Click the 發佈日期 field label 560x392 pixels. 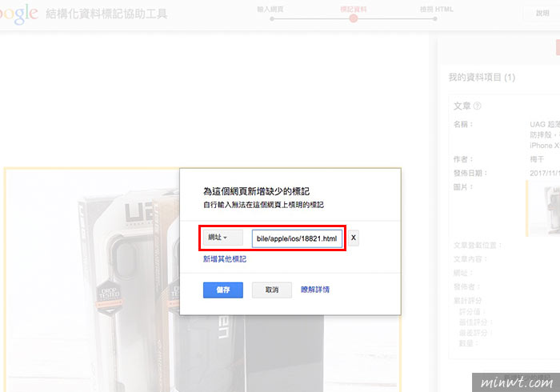tap(470, 173)
